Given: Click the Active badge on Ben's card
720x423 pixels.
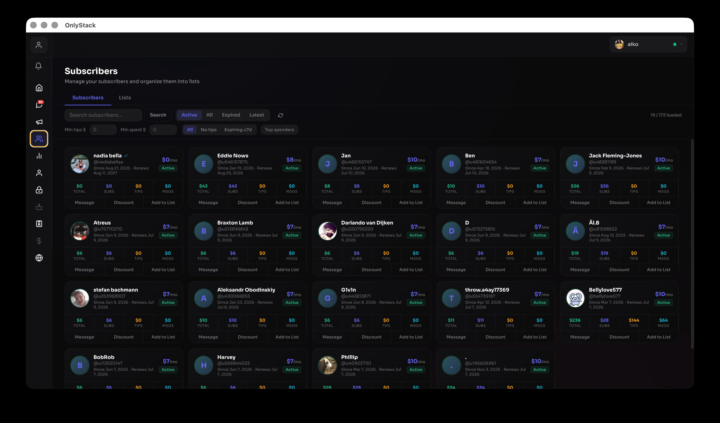Looking at the screenshot, I should [540, 168].
